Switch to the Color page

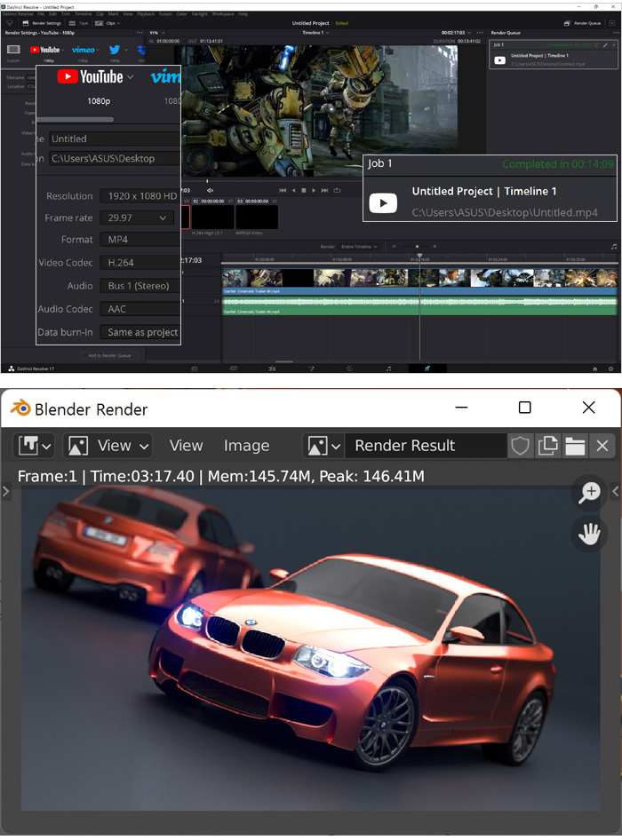point(349,368)
